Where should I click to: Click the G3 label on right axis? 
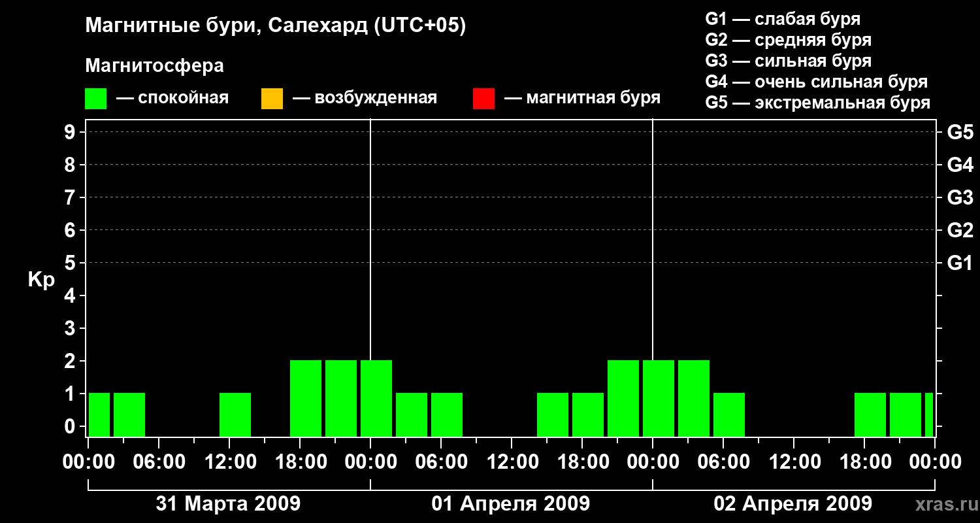[960, 198]
